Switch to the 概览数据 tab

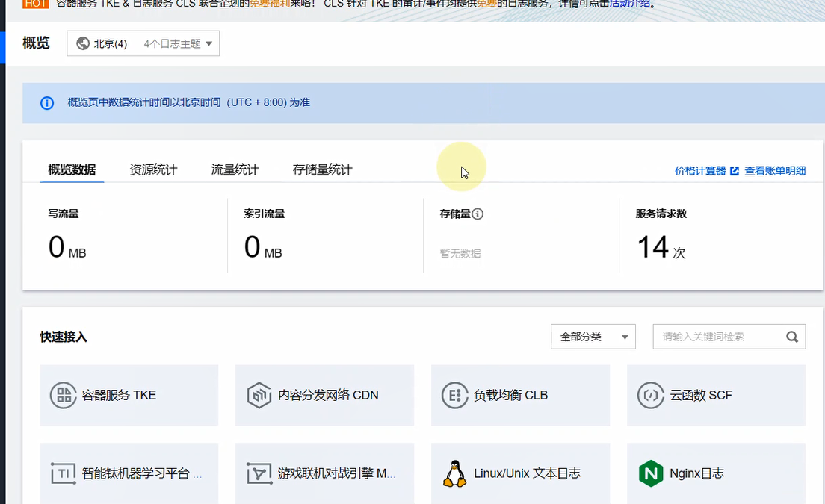[x=72, y=169]
